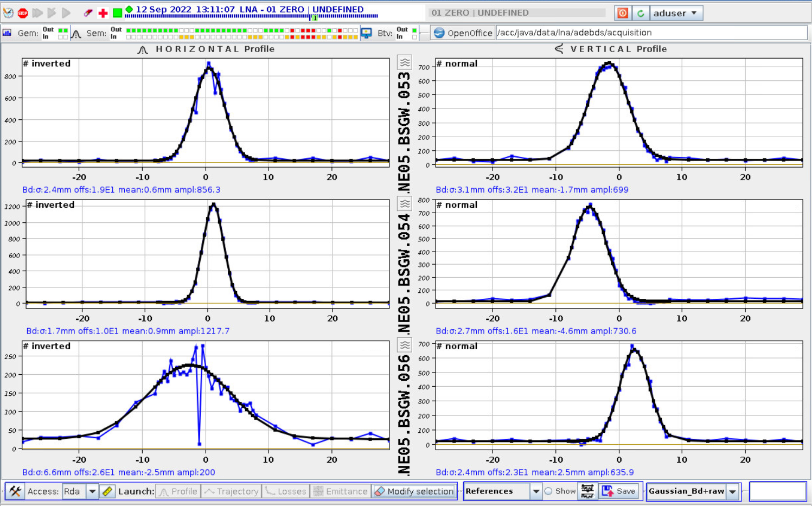The height and width of the screenshot is (506, 812).
Task: Click the red cross icon in toolbar
Action: [103, 12]
